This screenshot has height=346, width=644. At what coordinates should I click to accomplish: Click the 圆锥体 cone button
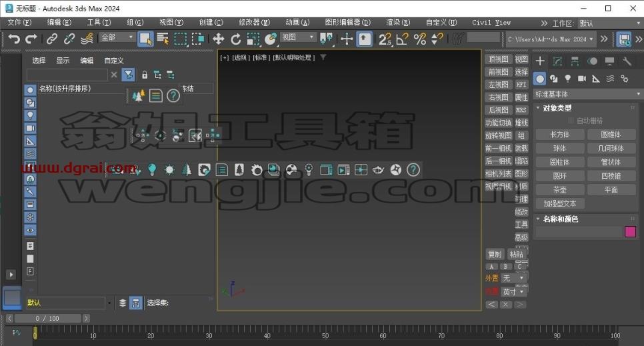(x=611, y=135)
